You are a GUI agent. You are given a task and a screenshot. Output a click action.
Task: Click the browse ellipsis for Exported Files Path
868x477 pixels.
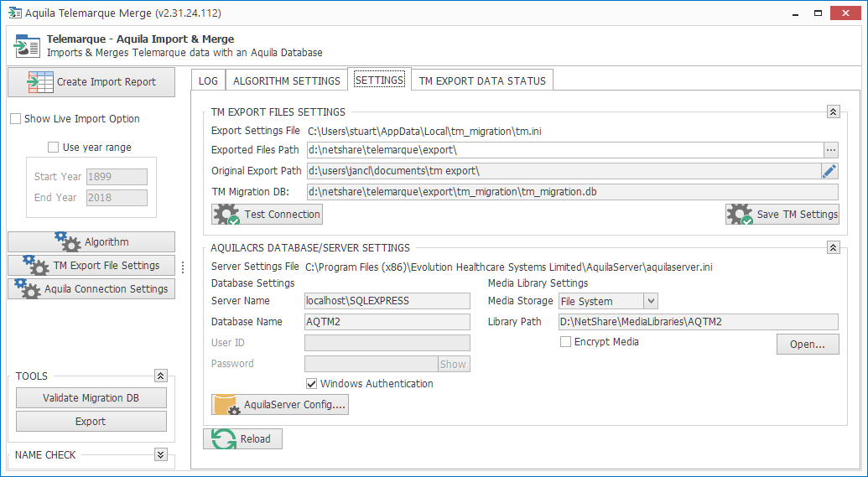pyautogui.click(x=830, y=150)
